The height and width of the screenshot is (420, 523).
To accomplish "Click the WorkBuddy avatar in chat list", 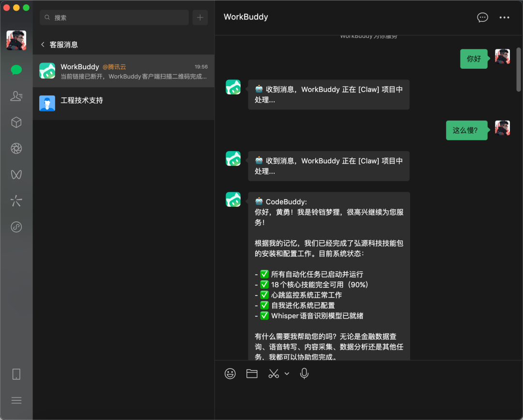I will (x=47, y=71).
